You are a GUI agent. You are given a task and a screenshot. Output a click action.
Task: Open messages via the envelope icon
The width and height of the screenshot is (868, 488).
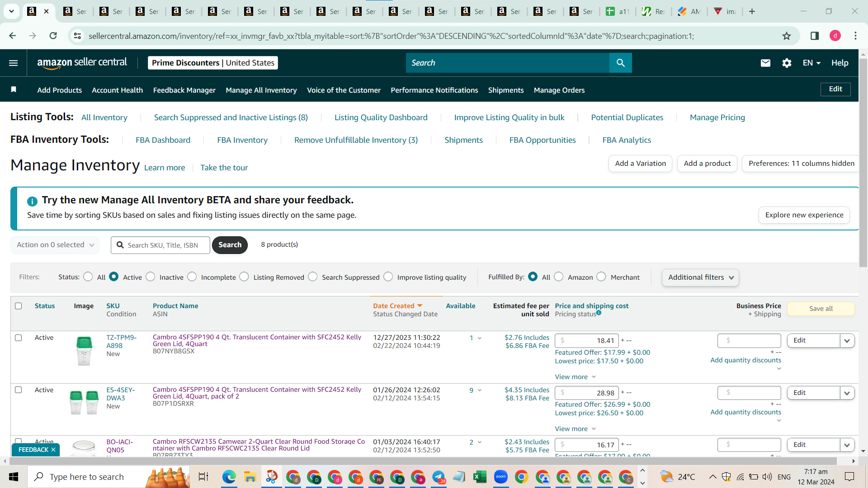point(765,63)
